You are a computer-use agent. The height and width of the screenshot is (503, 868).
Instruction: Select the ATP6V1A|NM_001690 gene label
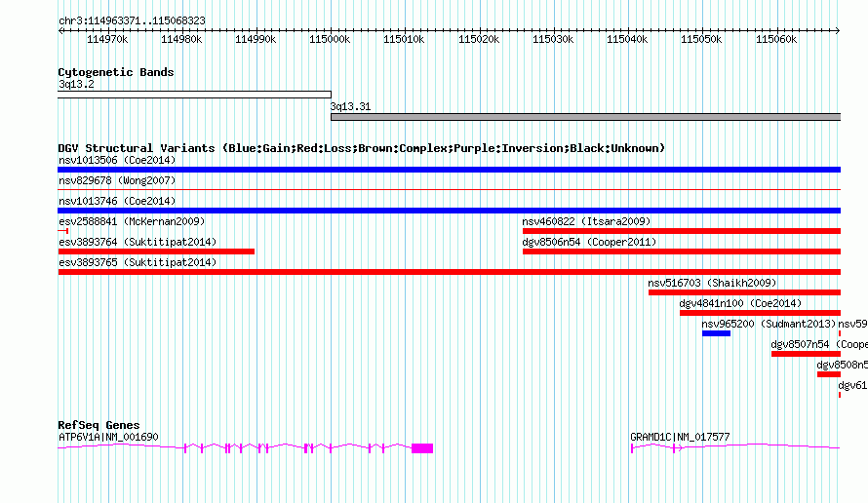tap(108, 437)
